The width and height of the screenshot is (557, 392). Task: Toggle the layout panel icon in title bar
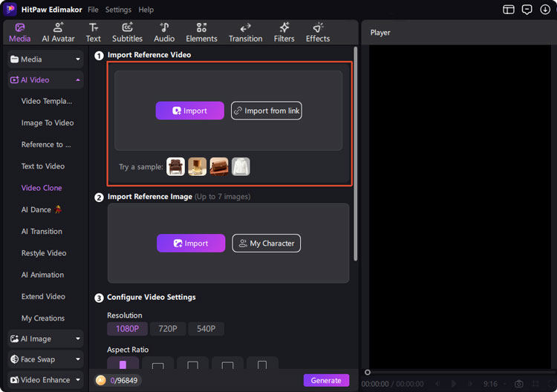pos(509,10)
